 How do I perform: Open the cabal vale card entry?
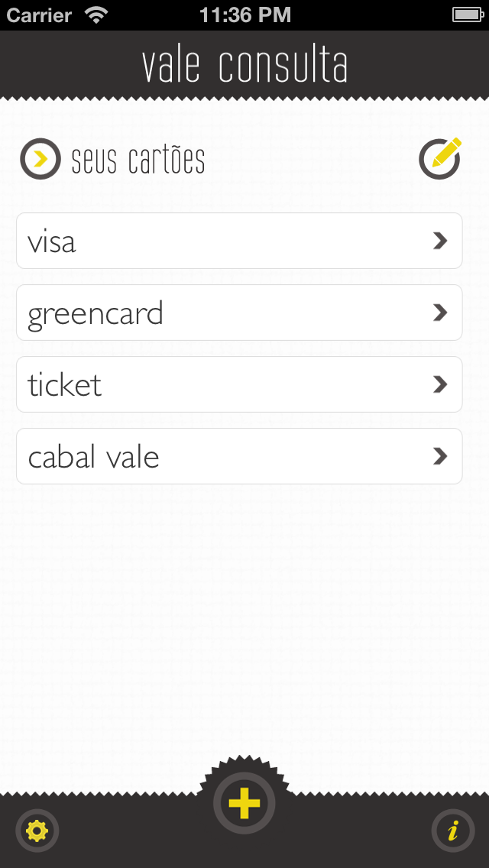pos(239,456)
